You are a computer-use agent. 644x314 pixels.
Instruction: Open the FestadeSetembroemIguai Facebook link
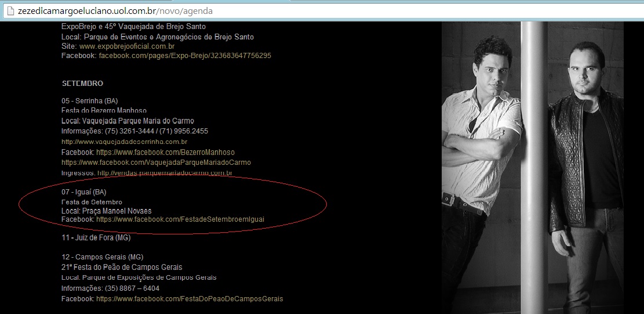pyautogui.click(x=180, y=219)
